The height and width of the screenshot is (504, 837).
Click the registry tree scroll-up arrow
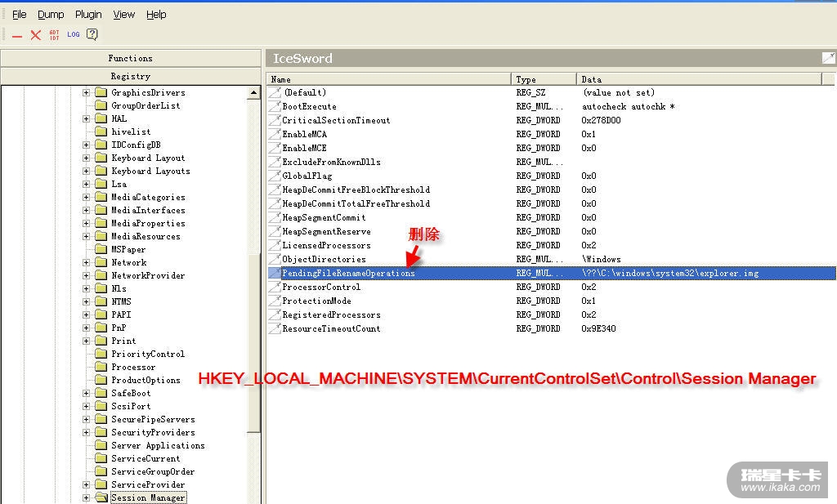(254, 94)
